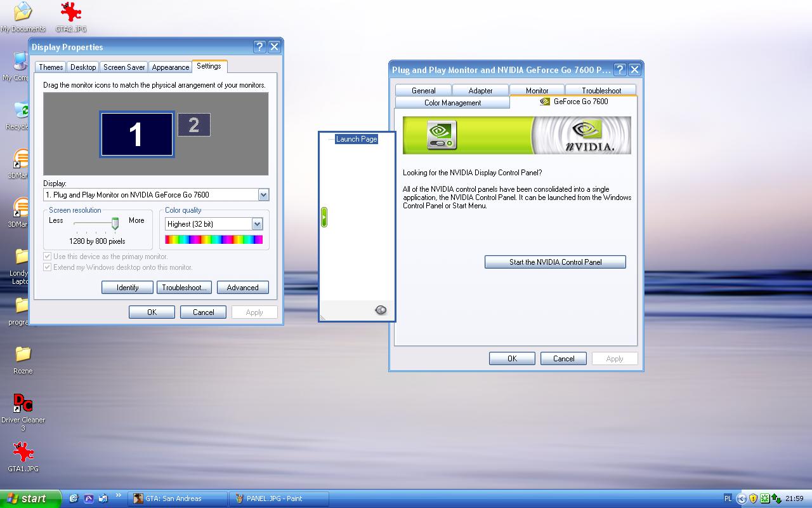Click the round NVIDIA icon in Launch Page panel
The height and width of the screenshot is (508, 812).
pos(381,310)
